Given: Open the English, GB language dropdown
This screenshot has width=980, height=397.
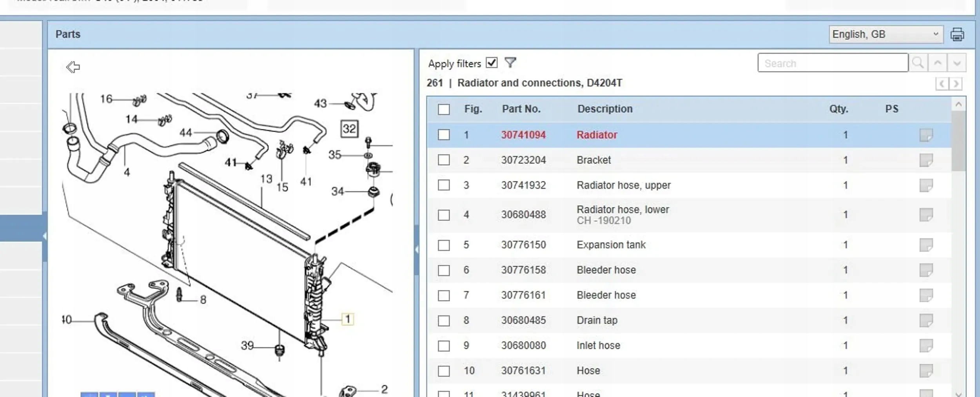Looking at the screenshot, I should coord(885,34).
